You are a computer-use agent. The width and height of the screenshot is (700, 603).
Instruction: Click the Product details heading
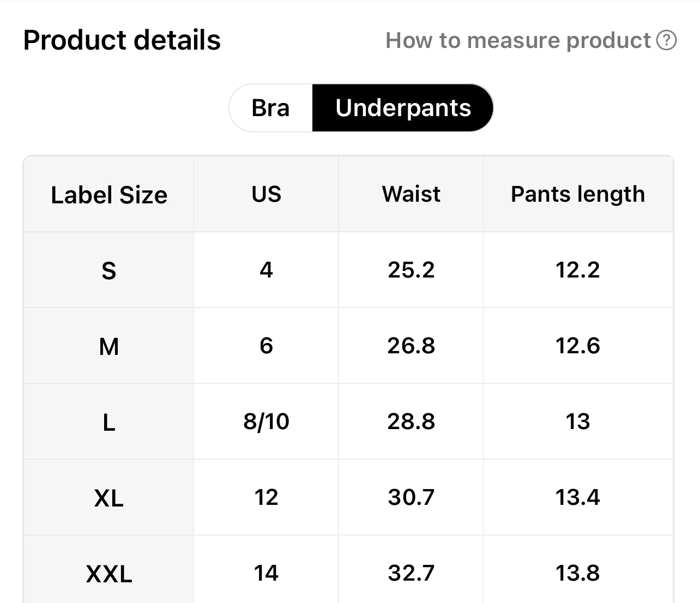tap(122, 40)
